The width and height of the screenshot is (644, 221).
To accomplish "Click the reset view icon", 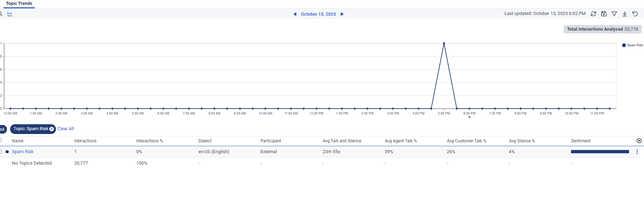I will pos(635,14).
